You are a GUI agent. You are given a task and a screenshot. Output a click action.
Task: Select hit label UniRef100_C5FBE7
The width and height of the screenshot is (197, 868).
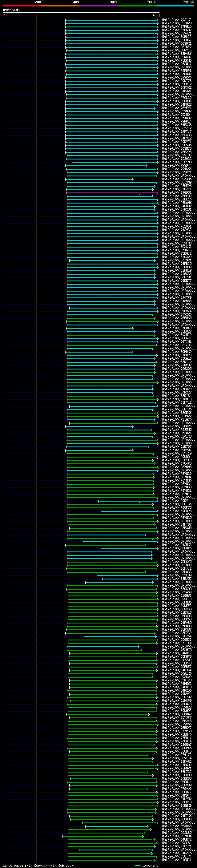click(x=177, y=667)
